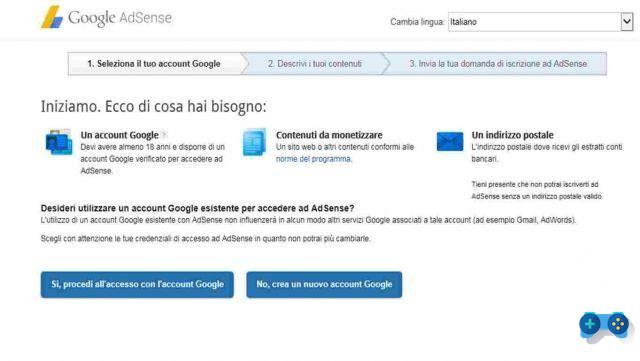Click the blue plus circle game controller icon
Screen dimensions: 640x361
click(589, 324)
